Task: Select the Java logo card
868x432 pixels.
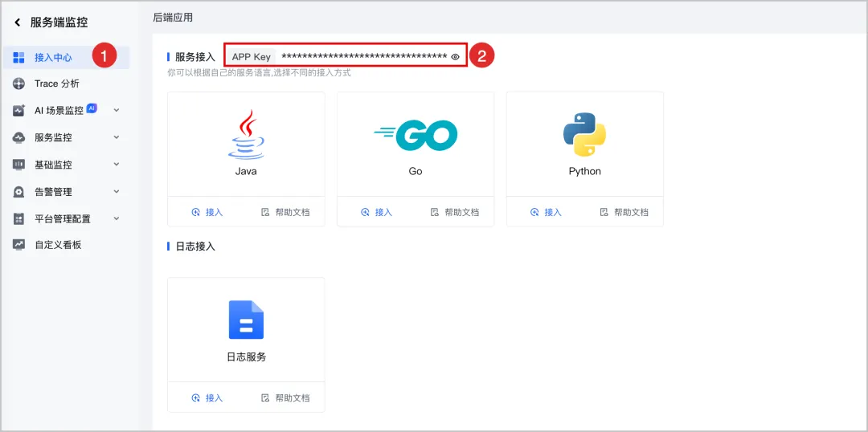Action: tap(246, 143)
